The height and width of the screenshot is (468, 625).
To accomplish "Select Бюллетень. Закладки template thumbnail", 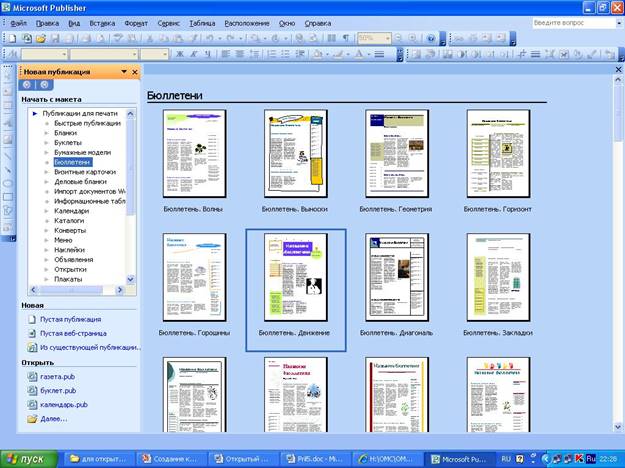I will [x=498, y=277].
